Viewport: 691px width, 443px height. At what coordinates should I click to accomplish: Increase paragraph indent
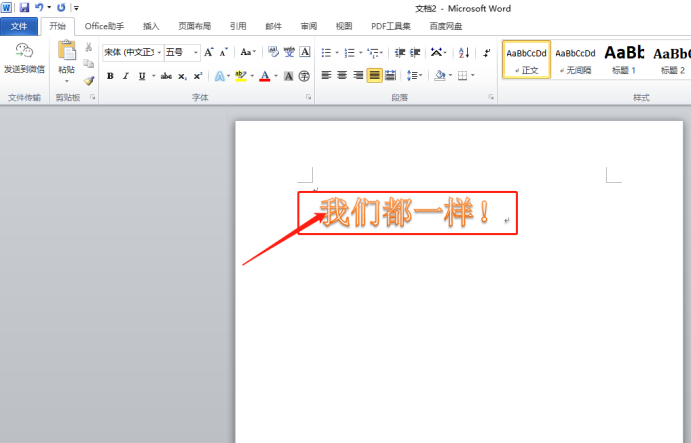pos(415,53)
